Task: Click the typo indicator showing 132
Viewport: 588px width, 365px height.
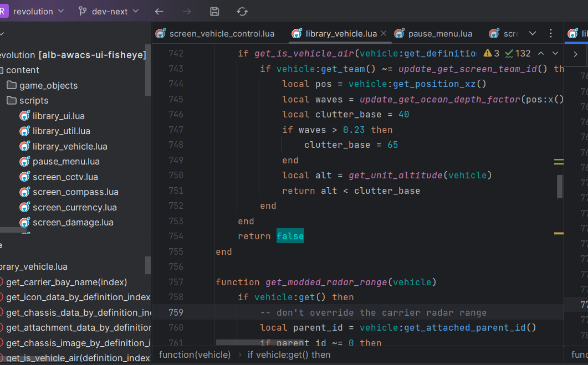Action: click(x=518, y=54)
